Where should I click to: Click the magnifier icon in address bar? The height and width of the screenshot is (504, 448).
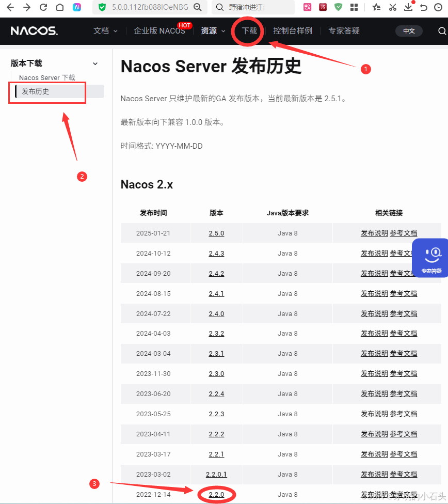(198, 7)
